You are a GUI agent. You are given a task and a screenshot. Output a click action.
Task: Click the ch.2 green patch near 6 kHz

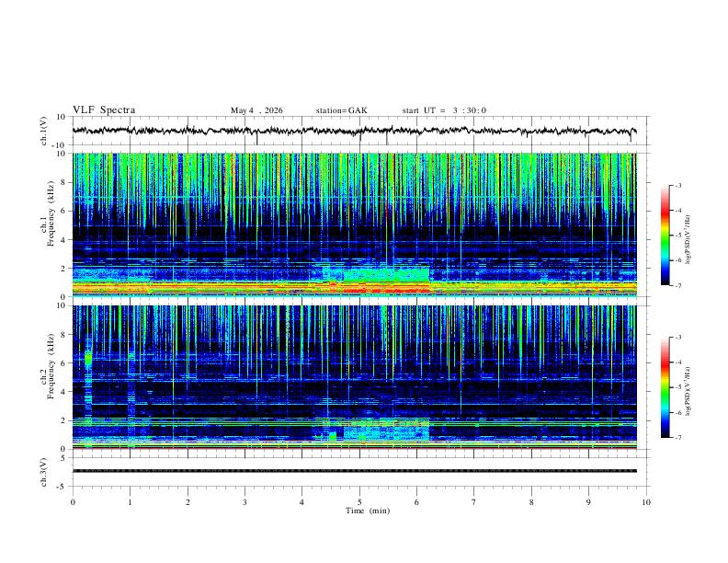[88, 359]
